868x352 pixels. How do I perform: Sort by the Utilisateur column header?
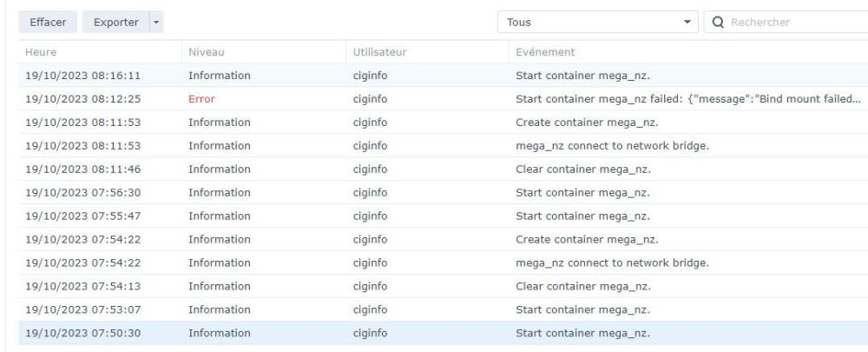[x=427, y=52]
